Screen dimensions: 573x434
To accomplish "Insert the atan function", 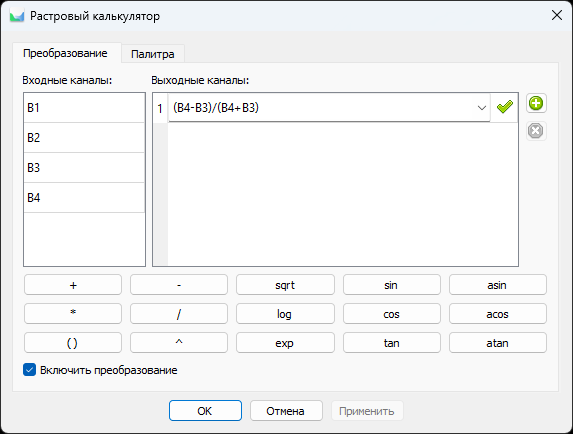I will tap(498, 343).
